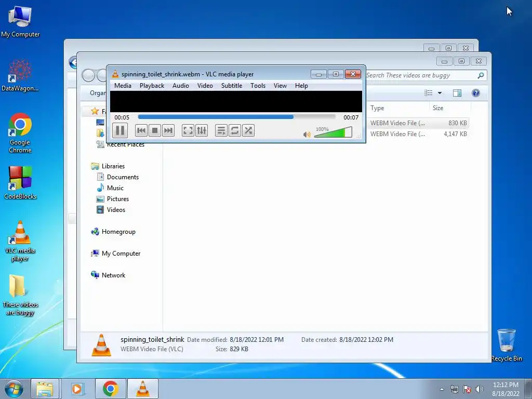Click the VLC cone in details pane
Screen dimensions: 532x399
[x=101, y=345]
